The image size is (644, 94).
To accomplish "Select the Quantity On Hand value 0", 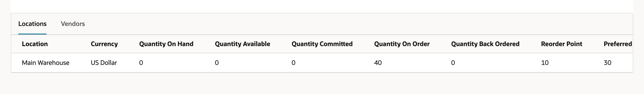I will click(141, 63).
